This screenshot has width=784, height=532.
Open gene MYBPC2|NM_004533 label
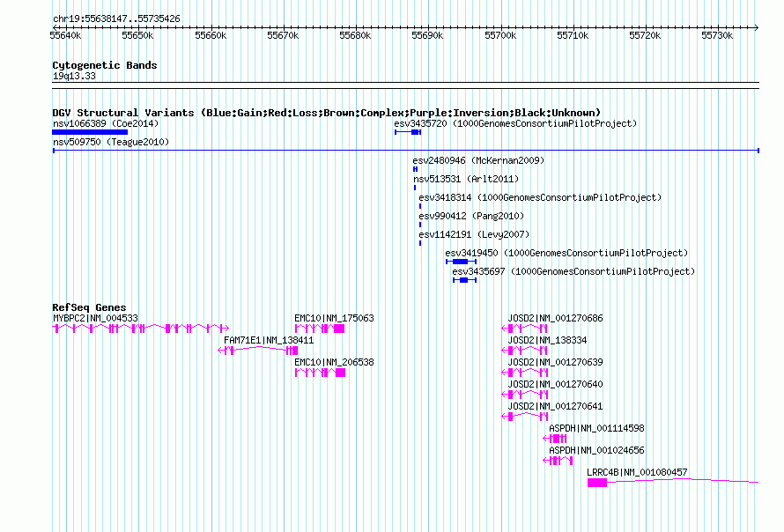(95, 318)
